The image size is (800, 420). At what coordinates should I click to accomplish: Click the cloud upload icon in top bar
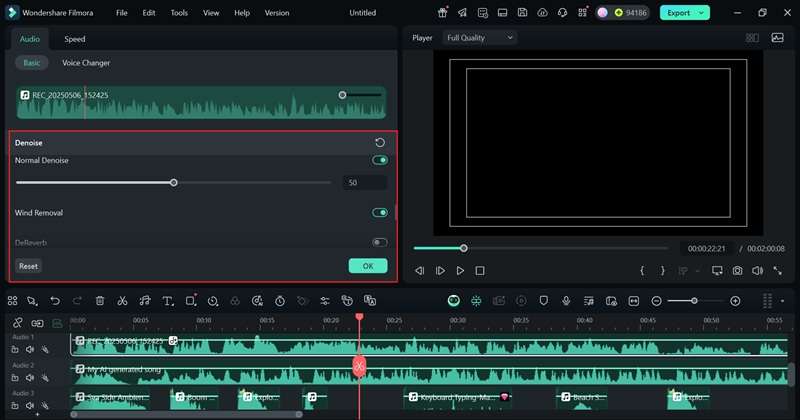[542, 13]
